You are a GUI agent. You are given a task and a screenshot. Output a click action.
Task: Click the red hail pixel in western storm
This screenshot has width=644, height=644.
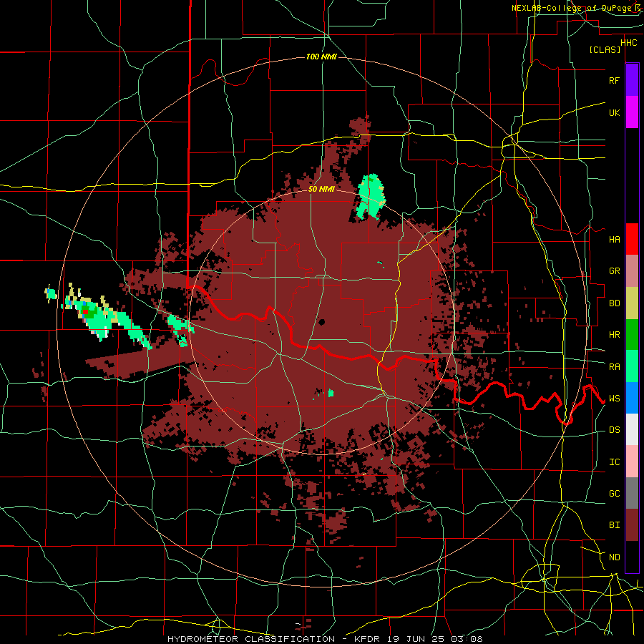point(85,312)
